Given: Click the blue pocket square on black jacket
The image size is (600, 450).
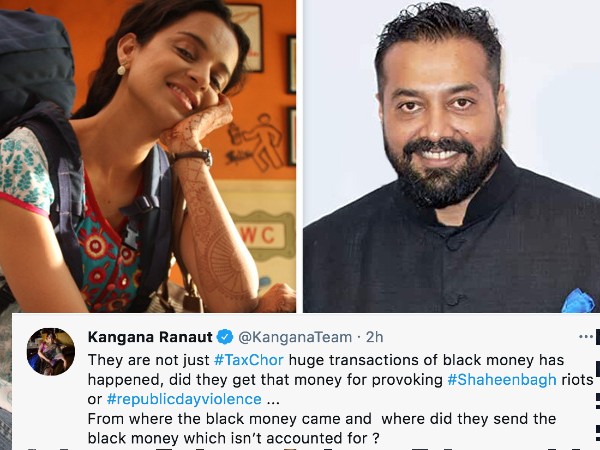Looking at the screenshot, I should (x=579, y=301).
